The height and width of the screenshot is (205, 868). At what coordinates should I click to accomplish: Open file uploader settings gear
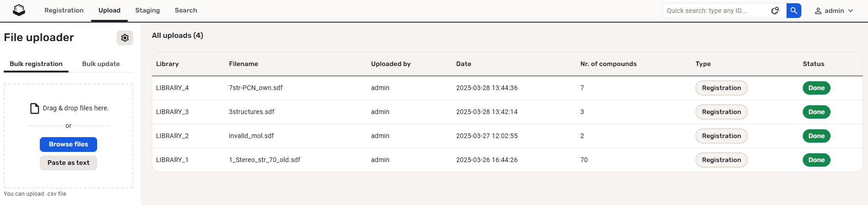tap(125, 38)
